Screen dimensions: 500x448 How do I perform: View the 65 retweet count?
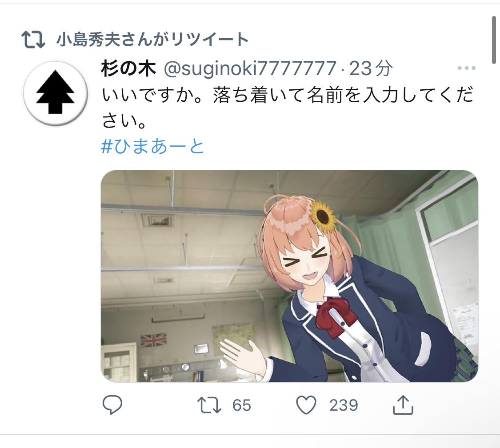tap(242, 405)
